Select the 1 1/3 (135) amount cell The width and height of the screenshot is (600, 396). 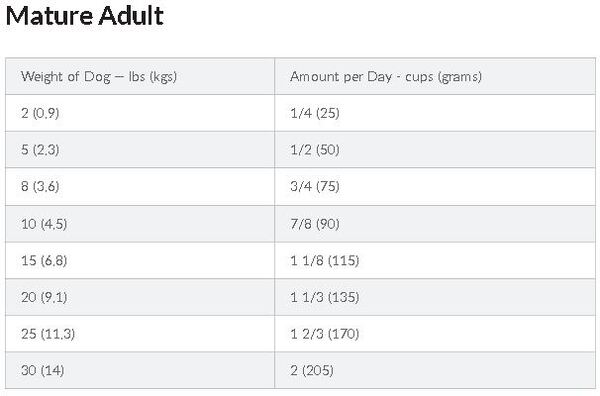point(435,297)
